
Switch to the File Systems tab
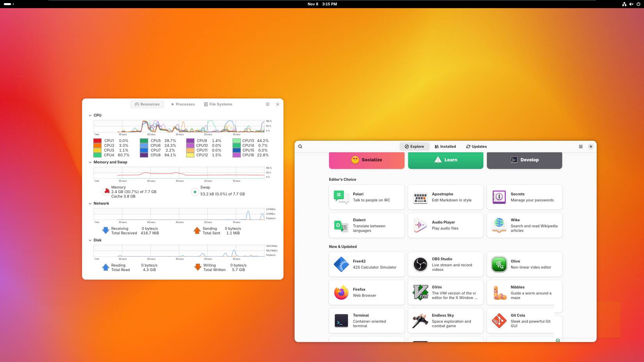(x=218, y=104)
